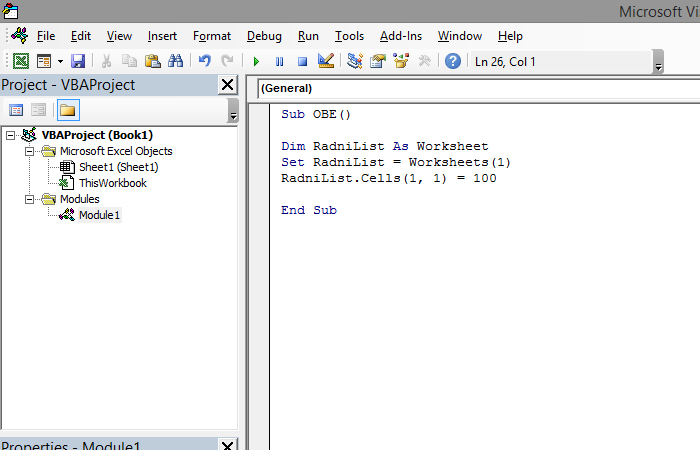Collapse the Modules folder
Image resolution: width=700 pixels, height=450 pixels.
28,199
